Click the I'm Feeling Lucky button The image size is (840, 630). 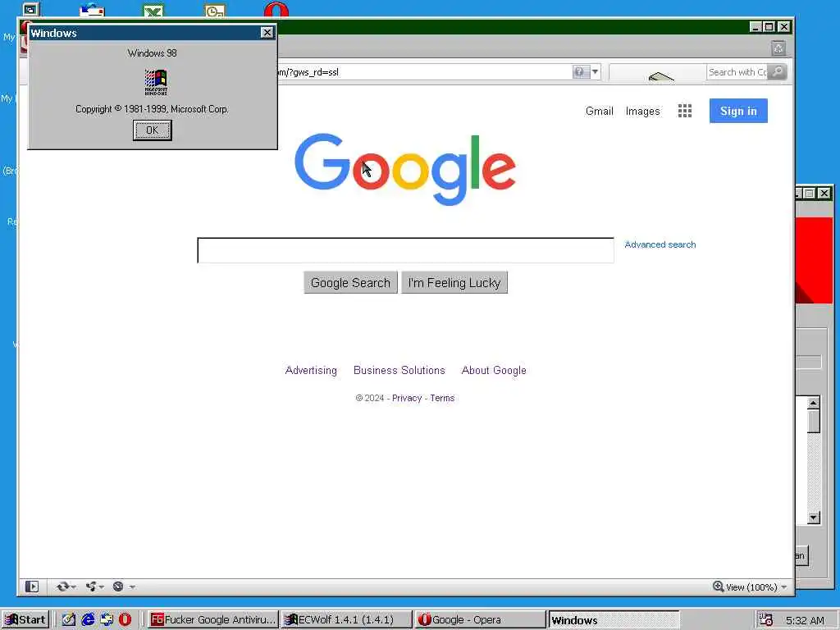coord(454,282)
